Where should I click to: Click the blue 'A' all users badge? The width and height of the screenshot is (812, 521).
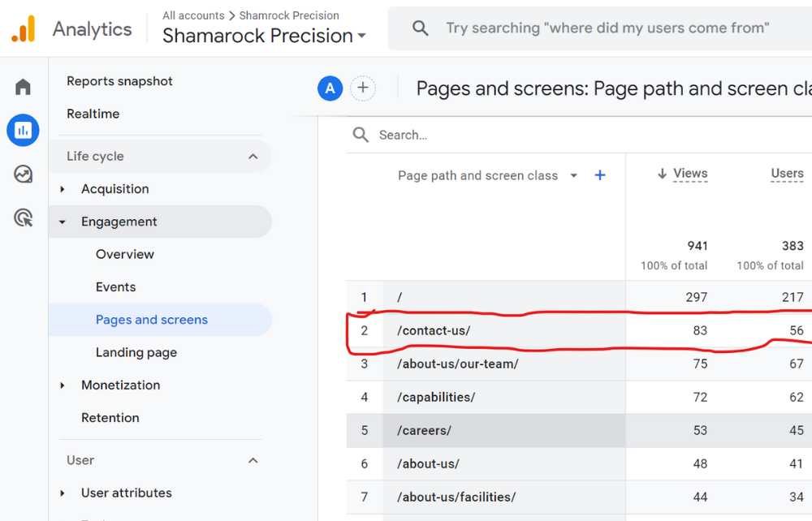pyautogui.click(x=330, y=88)
